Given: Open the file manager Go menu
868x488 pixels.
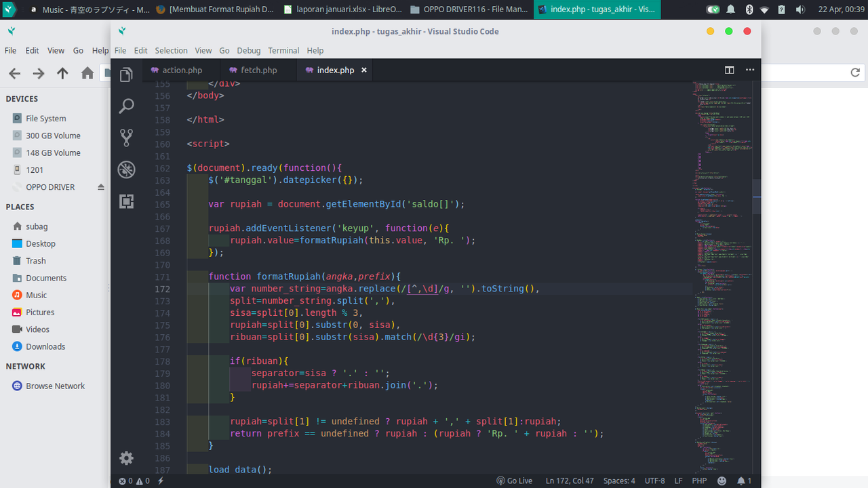Looking at the screenshot, I should click(x=78, y=50).
